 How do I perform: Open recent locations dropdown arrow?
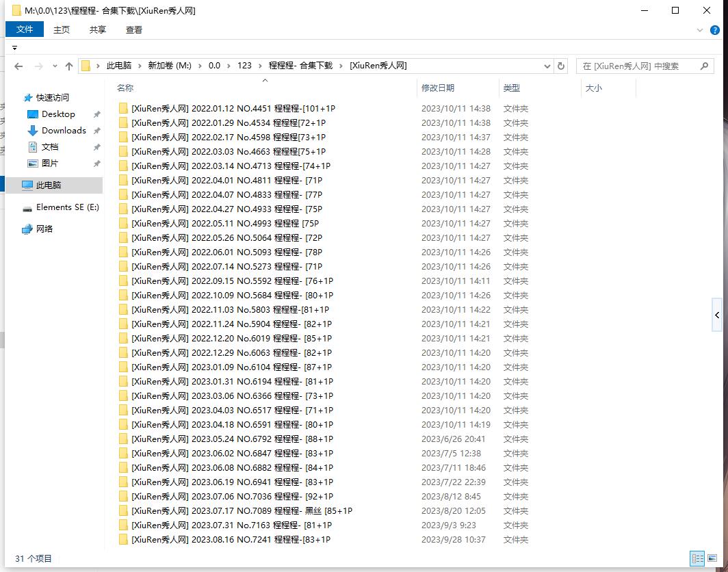pyautogui.click(x=55, y=66)
